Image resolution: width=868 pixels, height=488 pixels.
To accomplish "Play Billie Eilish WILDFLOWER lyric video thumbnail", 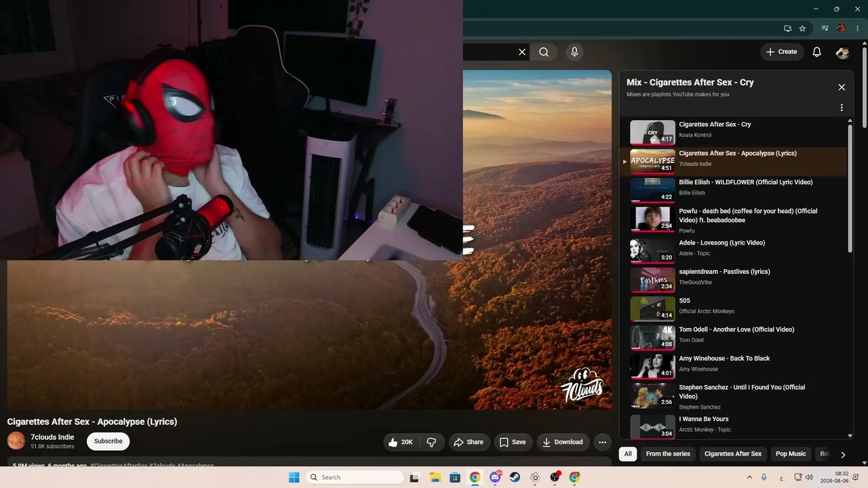I will click(652, 190).
